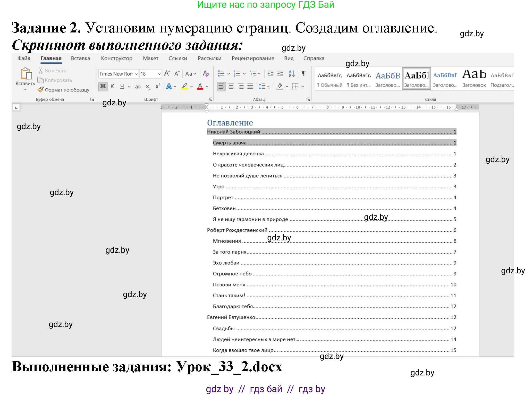532x395 pixels.
Task: Apply italic formatting with К icon
Action: [113, 86]
